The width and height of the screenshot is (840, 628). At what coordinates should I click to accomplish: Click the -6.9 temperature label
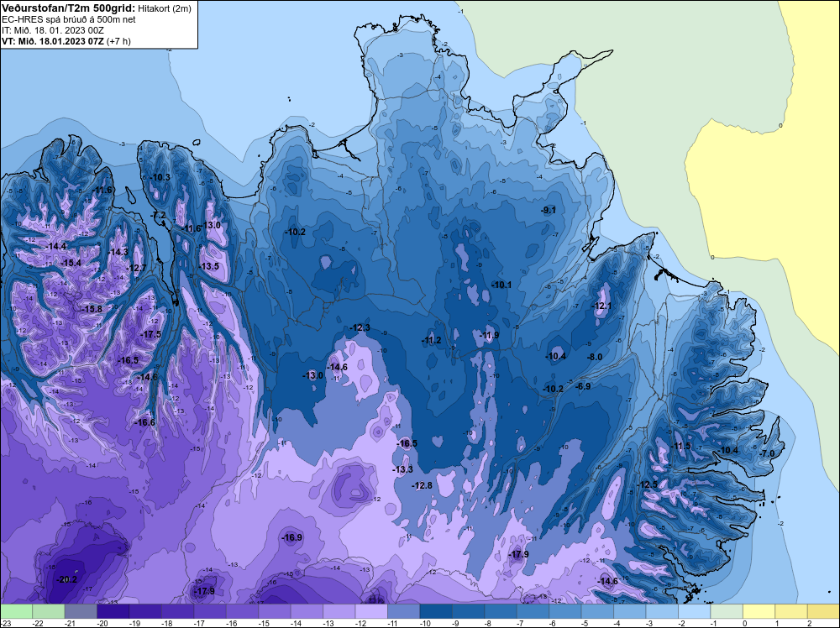coord(583,386)
